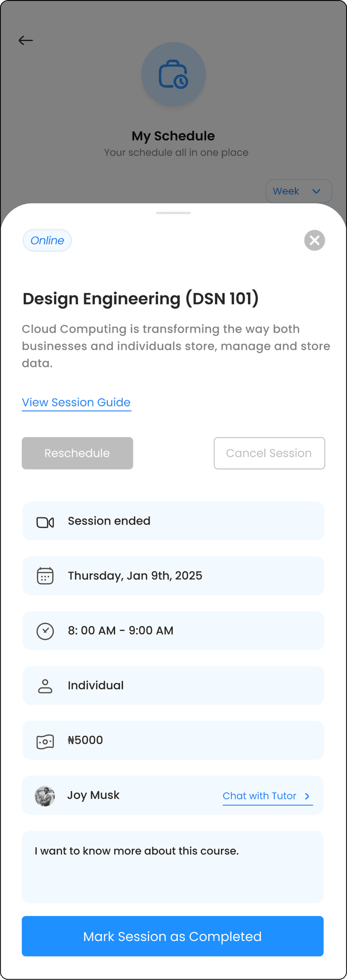This screenshot has width=347, height=980.
Task: Click the sheet drag handle bar
Action: [173, 213]
